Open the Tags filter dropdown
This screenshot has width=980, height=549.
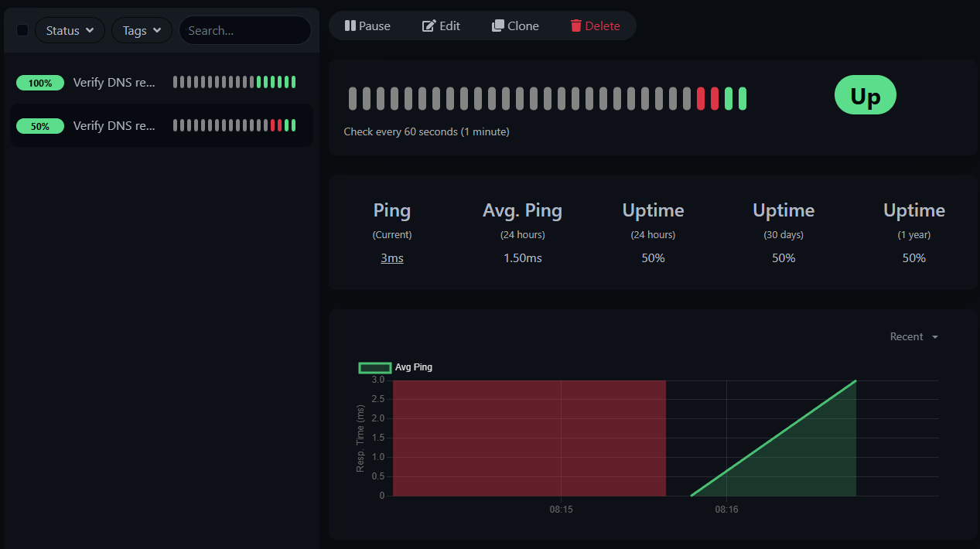[x=142, y=30]
